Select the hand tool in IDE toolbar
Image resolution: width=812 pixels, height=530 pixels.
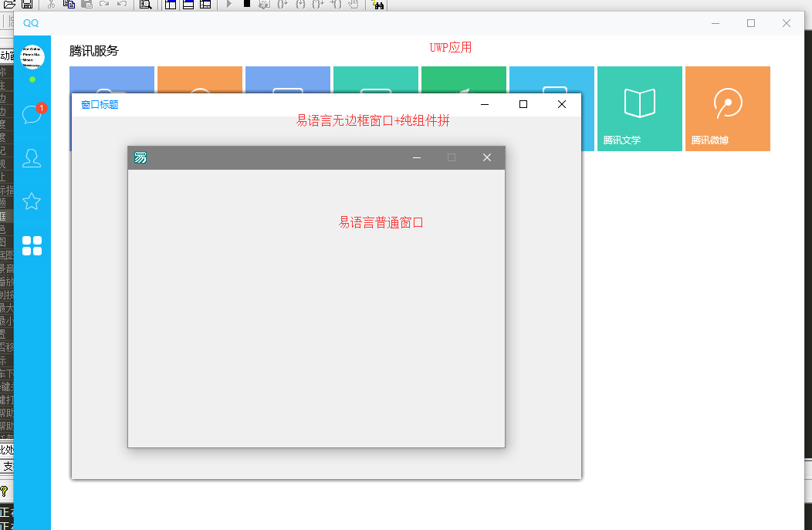354,4
